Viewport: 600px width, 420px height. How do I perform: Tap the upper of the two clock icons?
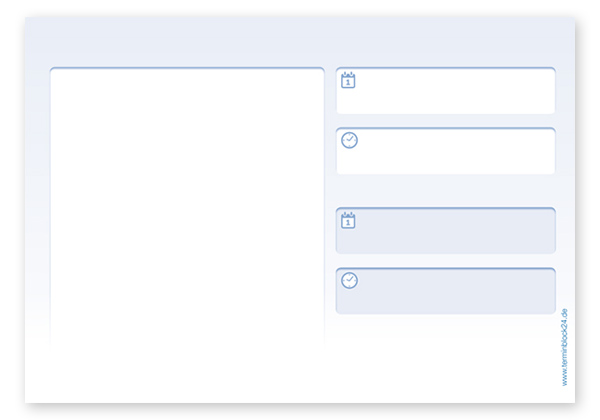(x=349, y=140)
